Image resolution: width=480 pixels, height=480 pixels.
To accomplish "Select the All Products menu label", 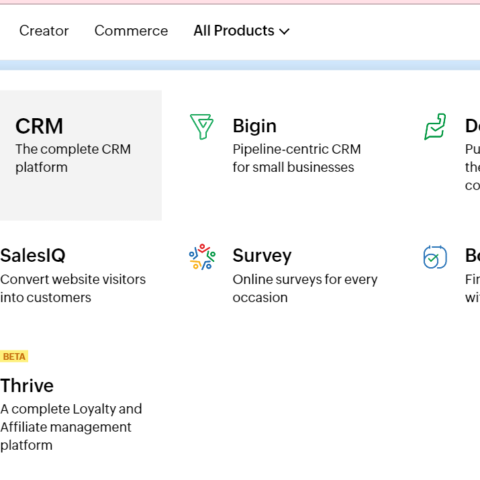I will click(x=234, y=31).
